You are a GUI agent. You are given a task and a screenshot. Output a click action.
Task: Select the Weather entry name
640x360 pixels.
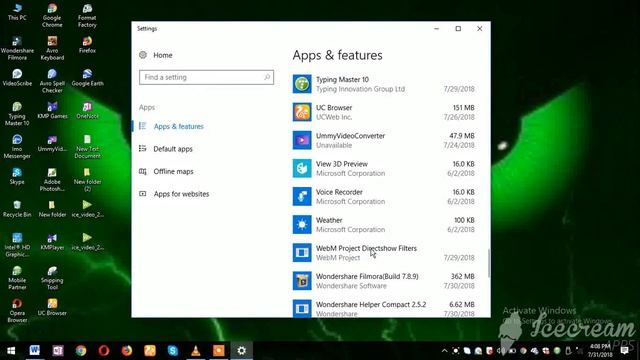[329, 220]
